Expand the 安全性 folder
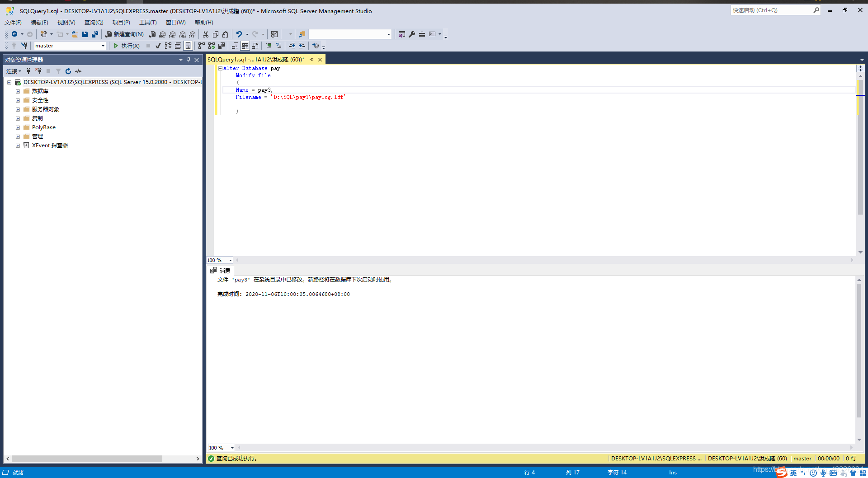 [x=18, y=100]
